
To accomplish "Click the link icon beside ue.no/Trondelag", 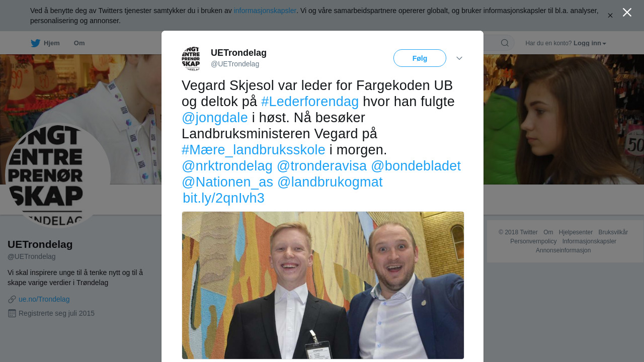I will (x=12, y=299).
